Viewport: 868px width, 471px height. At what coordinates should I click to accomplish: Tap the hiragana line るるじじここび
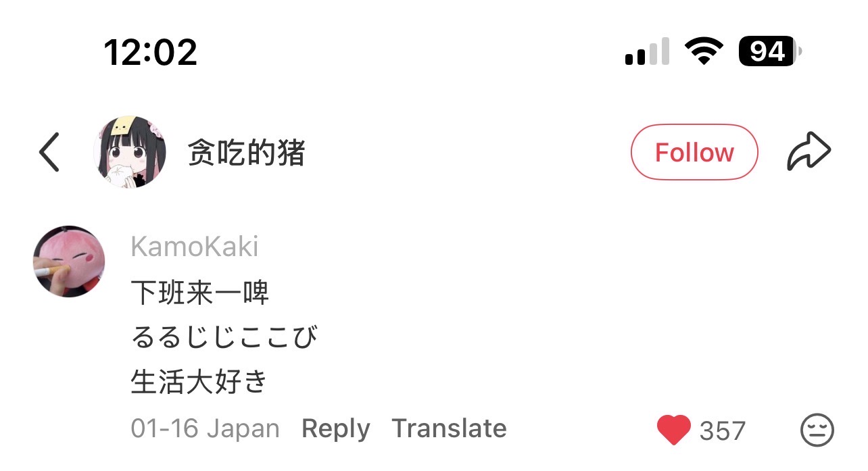tap(224, 337)
